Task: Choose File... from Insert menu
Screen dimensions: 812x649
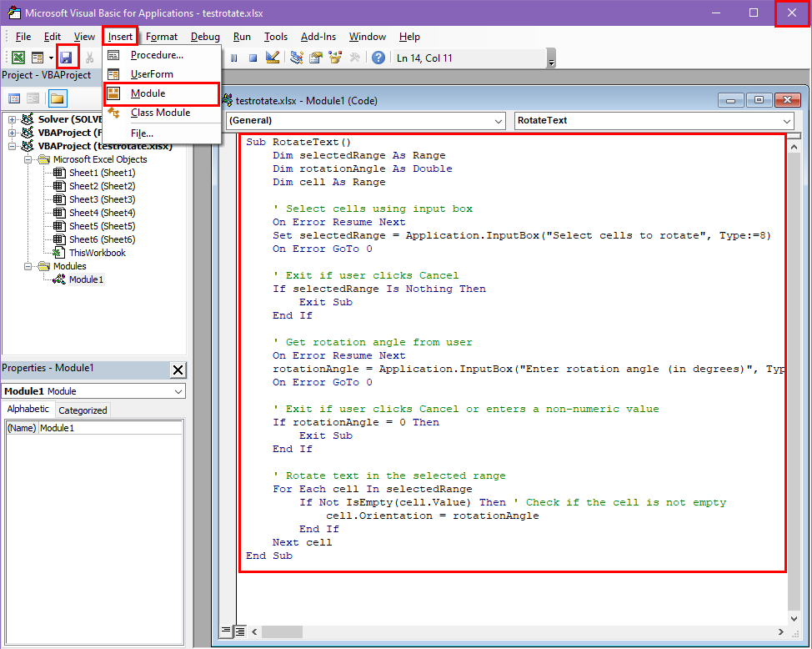Action: pos(162,133)
